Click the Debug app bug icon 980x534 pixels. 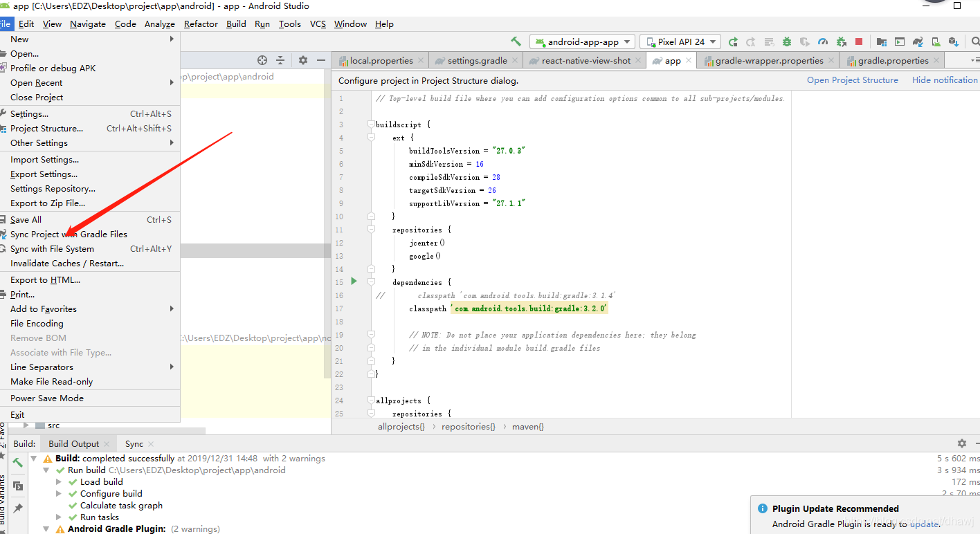(x=787, y=42)
